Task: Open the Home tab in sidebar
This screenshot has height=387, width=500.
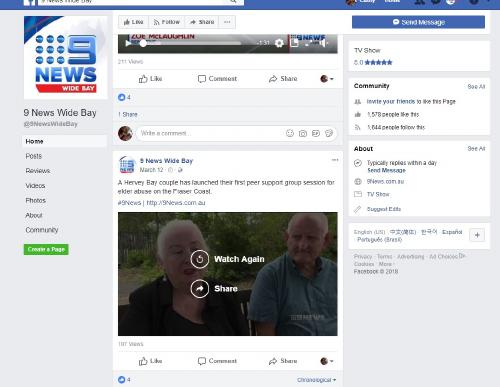Action: [x=65, y=141]
